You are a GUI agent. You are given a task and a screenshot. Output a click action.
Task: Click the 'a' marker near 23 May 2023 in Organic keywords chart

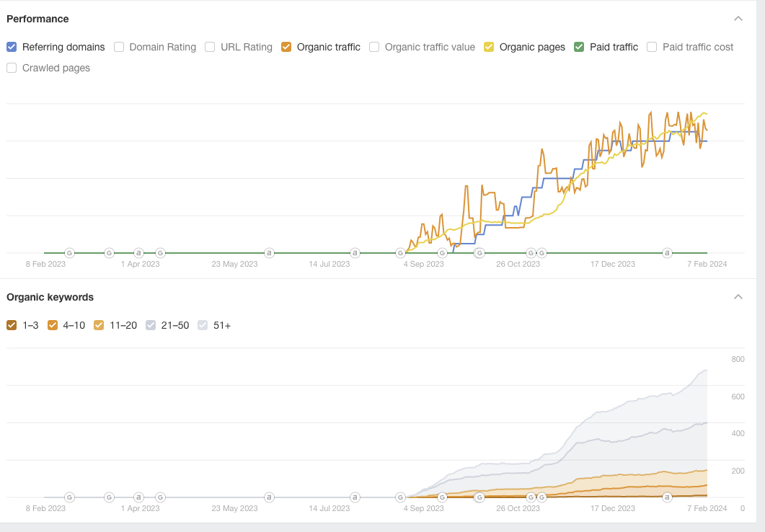click(269, 497)
